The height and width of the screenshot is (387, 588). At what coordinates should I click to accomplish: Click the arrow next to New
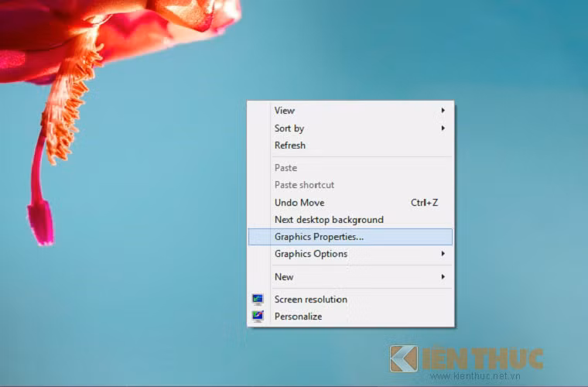coord(443,277)
